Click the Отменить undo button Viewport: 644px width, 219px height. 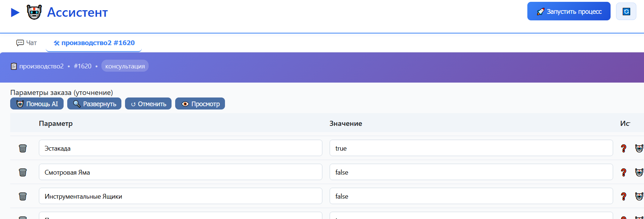(x=148, y=104)
